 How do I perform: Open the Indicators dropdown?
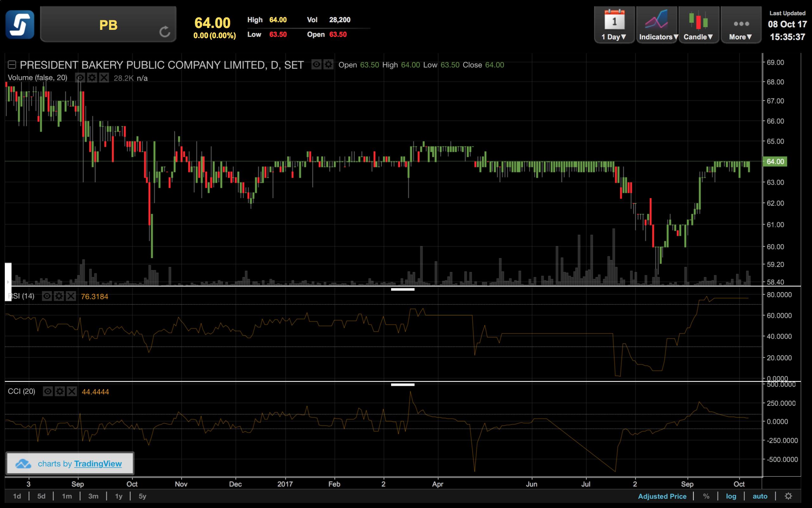click(x=657, y=25)
